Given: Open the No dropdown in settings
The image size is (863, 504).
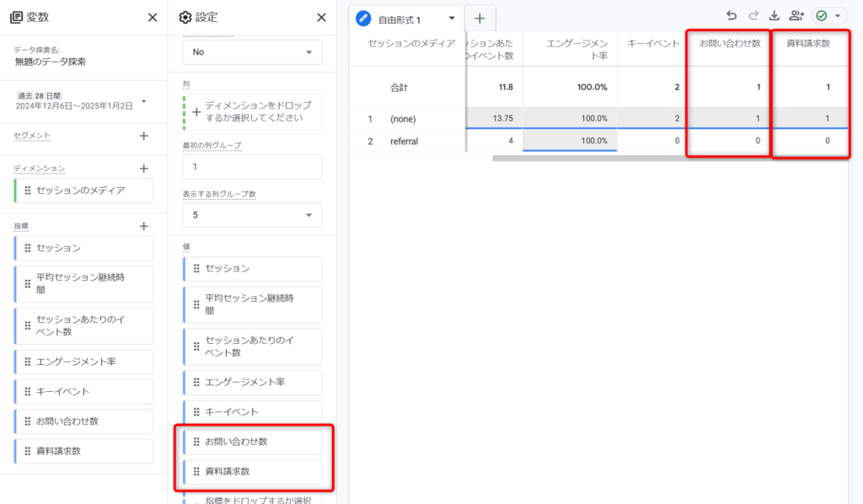Looking at the screenshot, I should [x=252, y=52].
